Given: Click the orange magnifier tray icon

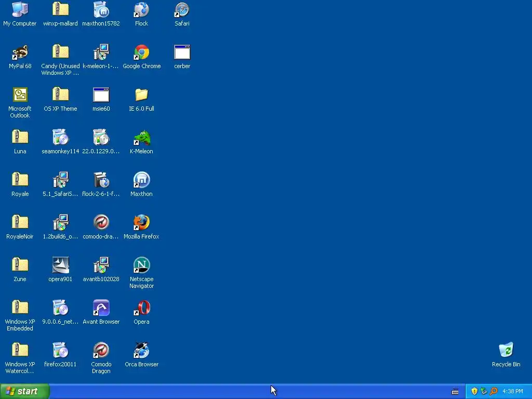Looking at the screenshot, I should 494,391.
